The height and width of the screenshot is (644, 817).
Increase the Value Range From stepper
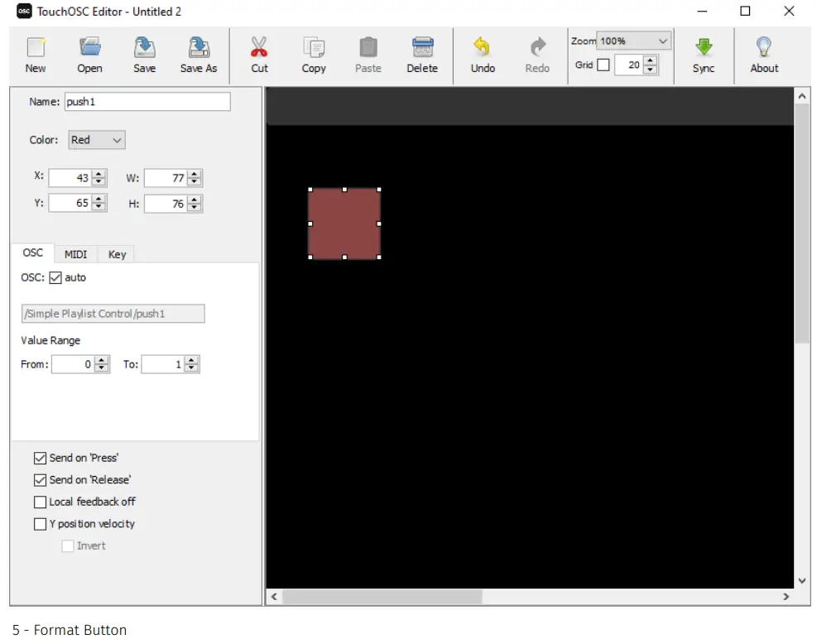(102, 360)
